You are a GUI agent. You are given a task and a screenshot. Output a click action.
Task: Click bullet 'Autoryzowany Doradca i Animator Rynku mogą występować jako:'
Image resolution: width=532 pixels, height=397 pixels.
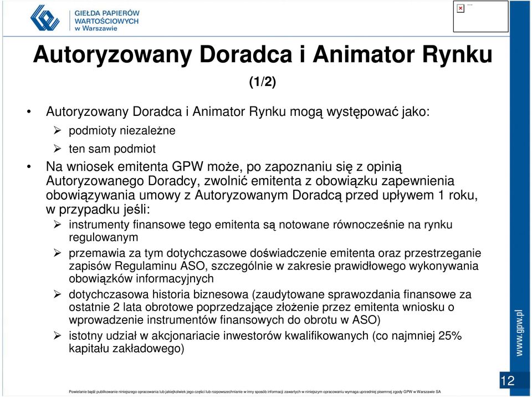tap(238, 111)
